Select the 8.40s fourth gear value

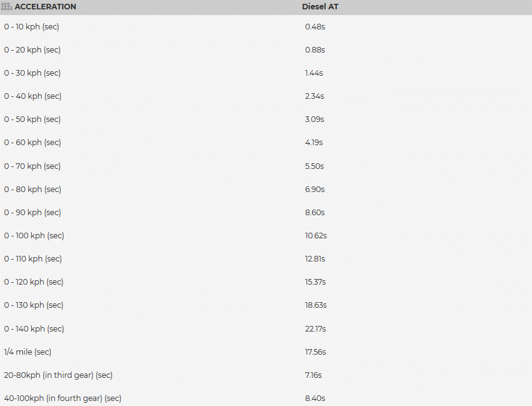tap(315, 398)
